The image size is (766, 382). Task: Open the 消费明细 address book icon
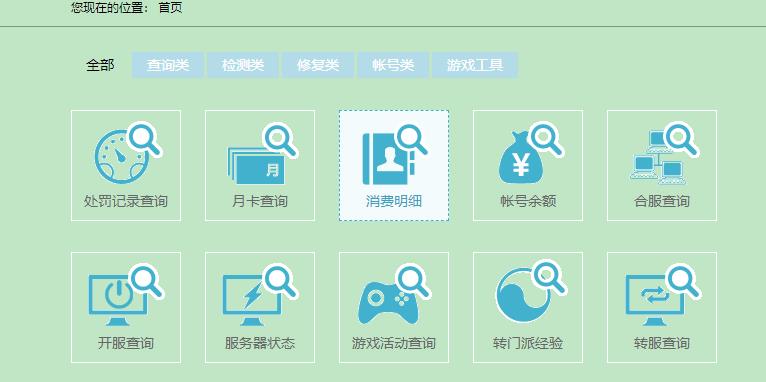pyautogui.click(x=395, y=154)
